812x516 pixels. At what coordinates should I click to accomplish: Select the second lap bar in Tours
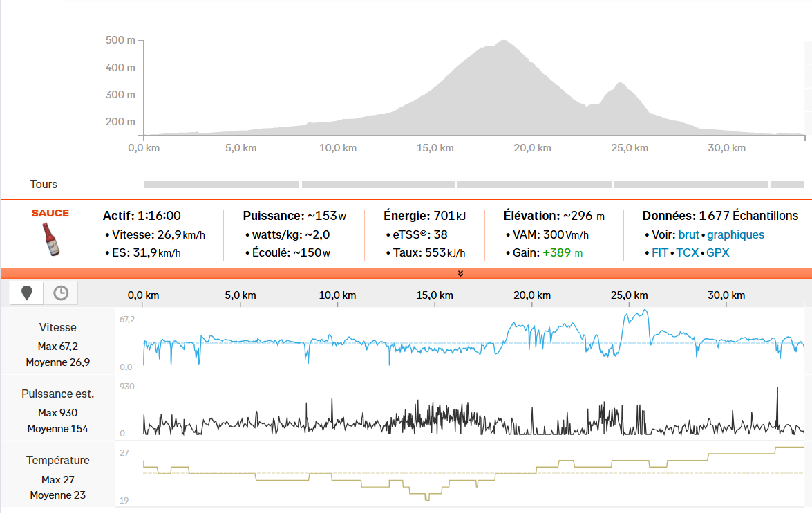point(379,185)
